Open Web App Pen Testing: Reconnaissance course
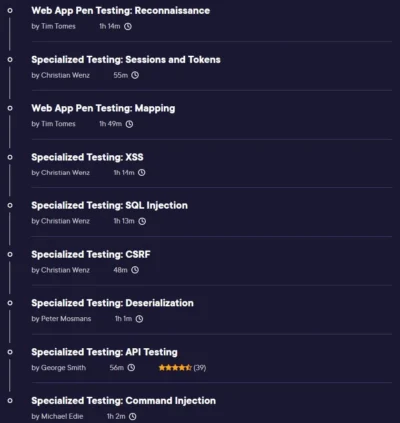Viewport: 400px width, 423px height. pyautogui.click(x=121, y=11)
